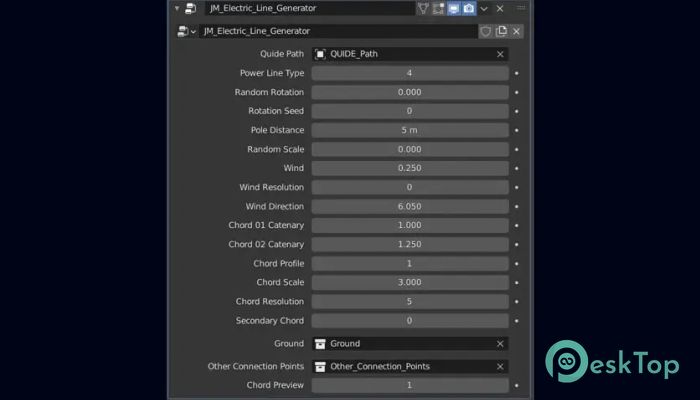Collapse the modifier panel triangle
Viewport: 700px width, 400px height.
pyautogui.click(x=177, y=8)
